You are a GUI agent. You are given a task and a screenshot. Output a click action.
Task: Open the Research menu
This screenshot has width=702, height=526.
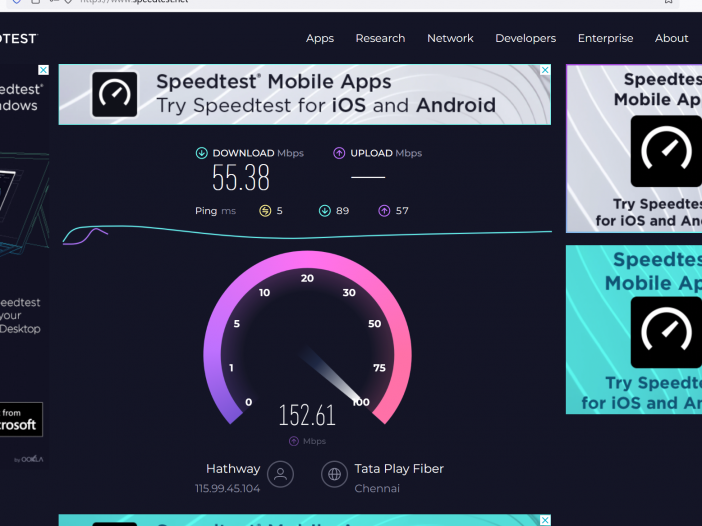(x=380, y=38)
